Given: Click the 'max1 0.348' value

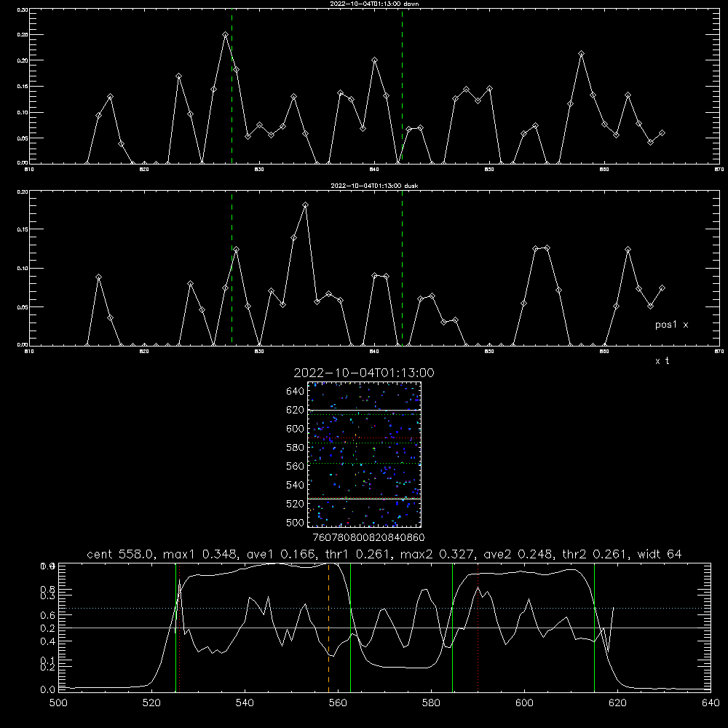Looking at the screenshot, I should (202, 554).
